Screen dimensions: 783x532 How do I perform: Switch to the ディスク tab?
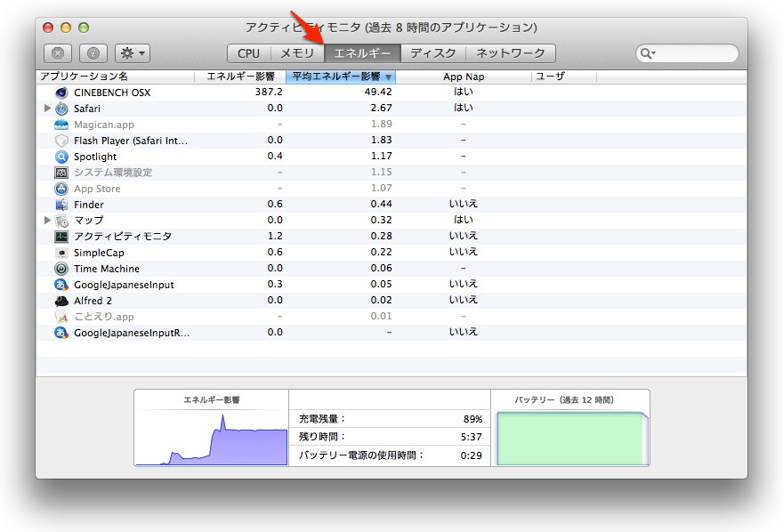433,52
